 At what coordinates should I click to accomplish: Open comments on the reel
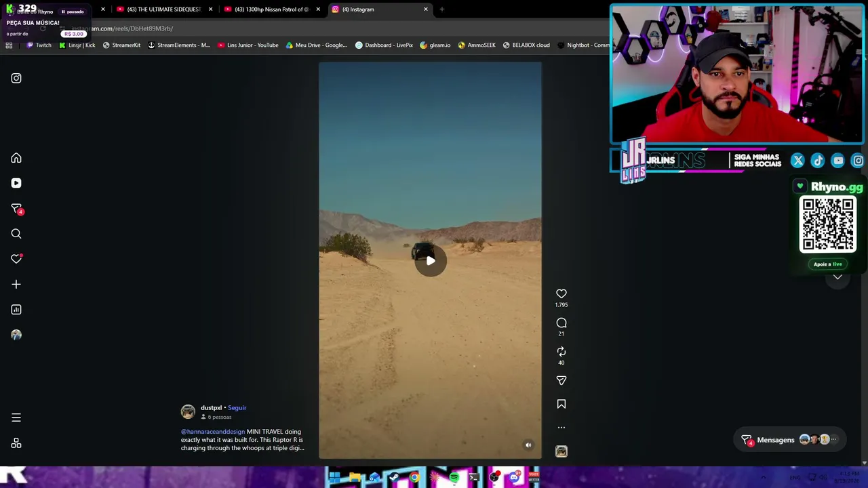561,323
